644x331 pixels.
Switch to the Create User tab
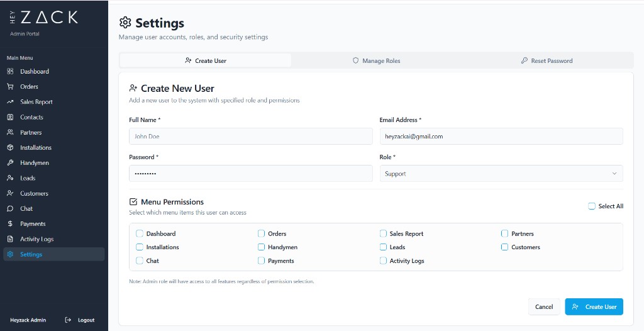tap(206, 60)
